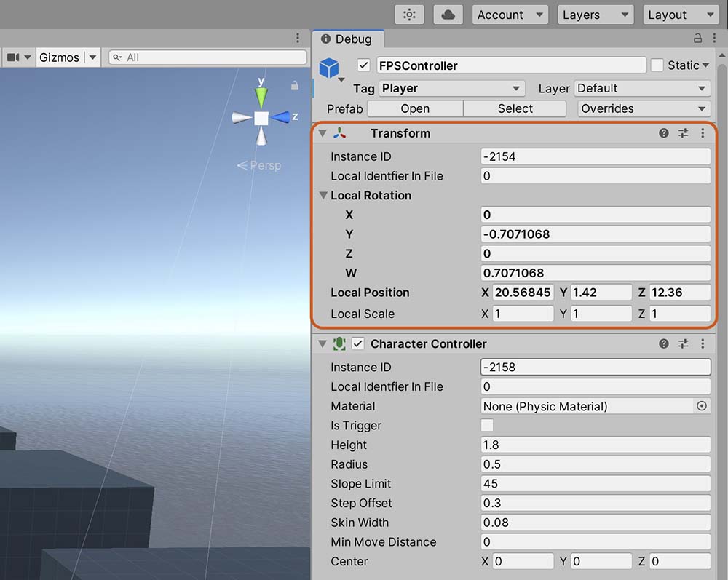Click the Height value field

coord(596,445)
